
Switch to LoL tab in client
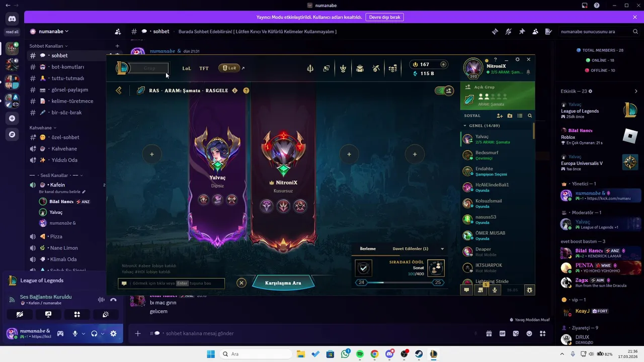click(x=187, y=68)
